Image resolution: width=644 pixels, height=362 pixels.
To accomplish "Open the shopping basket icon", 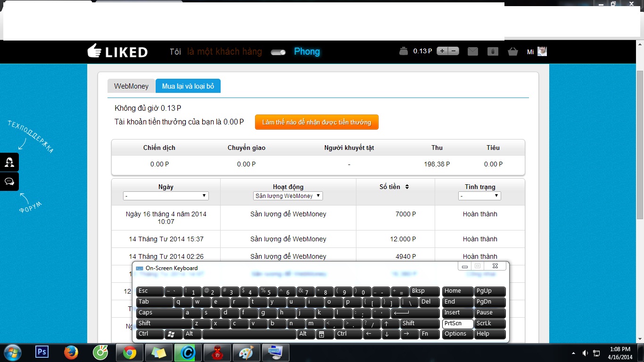I will point(513,51).
